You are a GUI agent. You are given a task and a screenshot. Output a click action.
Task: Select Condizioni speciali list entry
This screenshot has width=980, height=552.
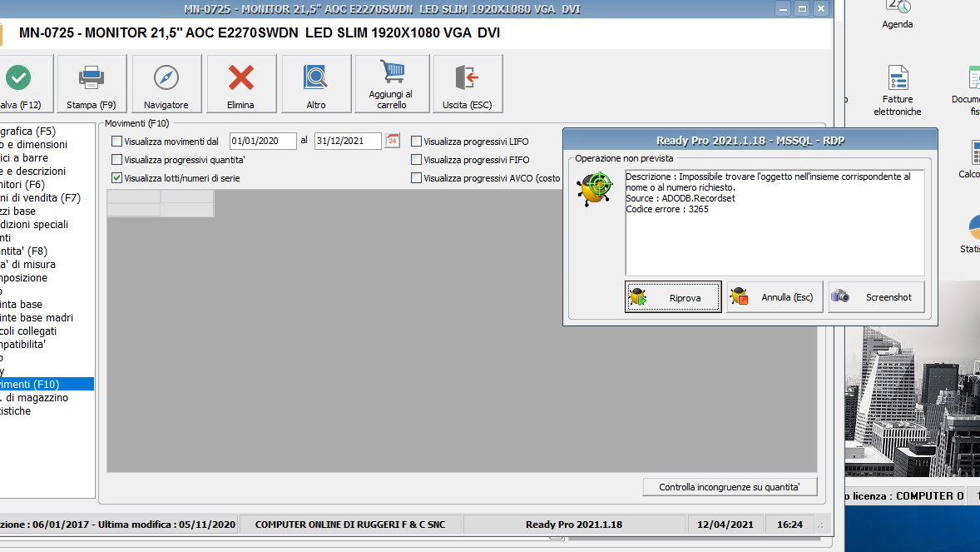click(x=47, y=224)
